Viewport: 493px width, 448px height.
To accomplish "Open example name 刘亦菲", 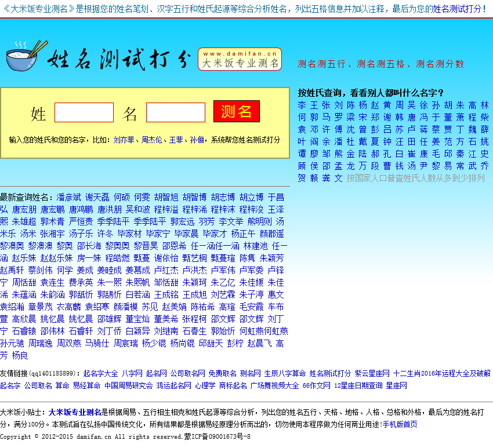I will 124,140.
